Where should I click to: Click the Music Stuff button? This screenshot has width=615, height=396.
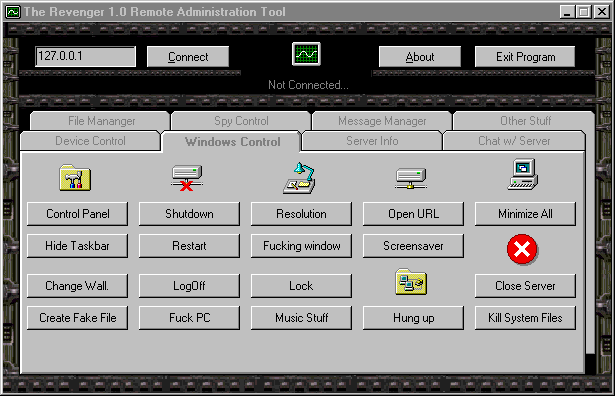pos(301,318)
